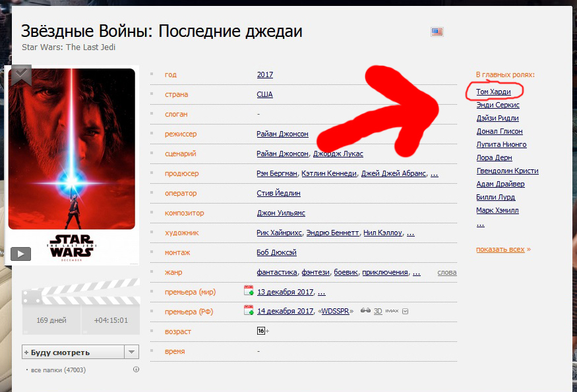
Task: Click the Star Wars: The Last Jedi subtitle
Action: (69, 47)
